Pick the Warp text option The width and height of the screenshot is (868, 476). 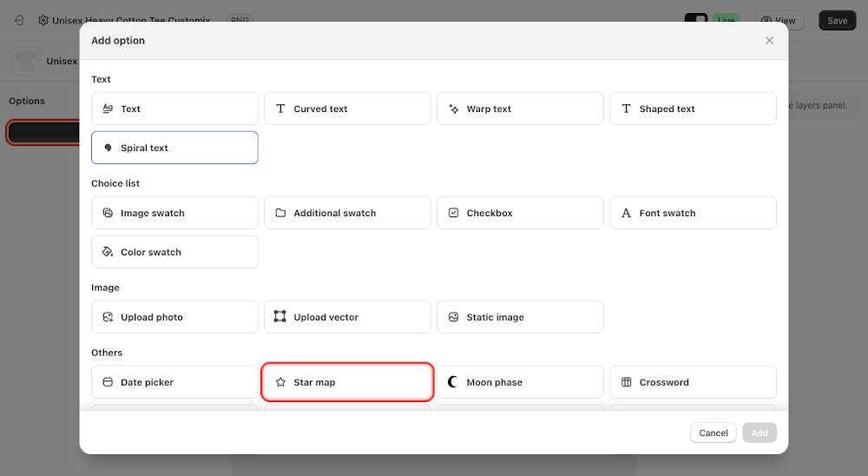tap(520, 109)
